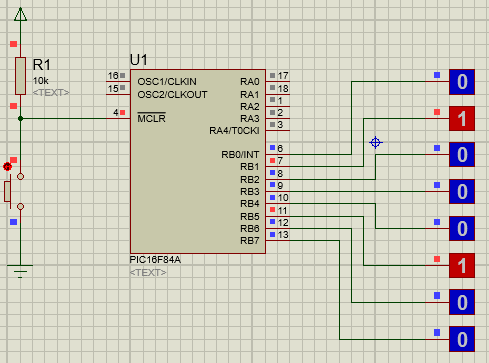This screenshot has width=489, height=363.
Task: Click the push button switch body
Action: (7, 192)
